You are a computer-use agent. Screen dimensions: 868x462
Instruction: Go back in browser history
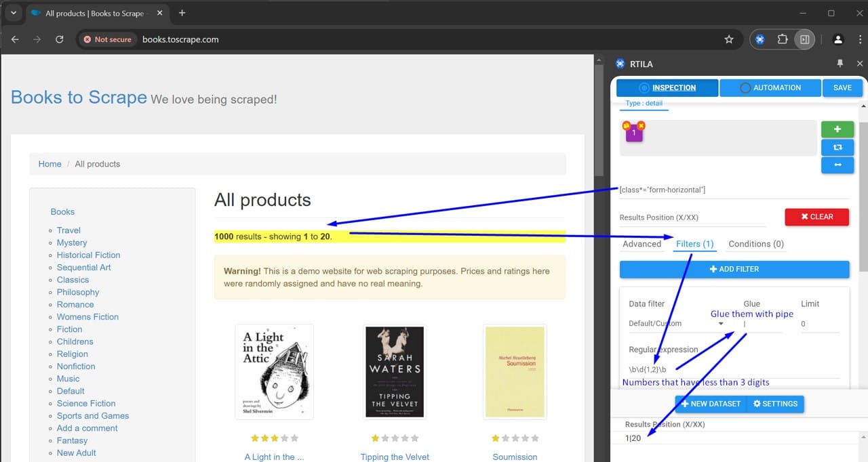click(x=16, y=39)
